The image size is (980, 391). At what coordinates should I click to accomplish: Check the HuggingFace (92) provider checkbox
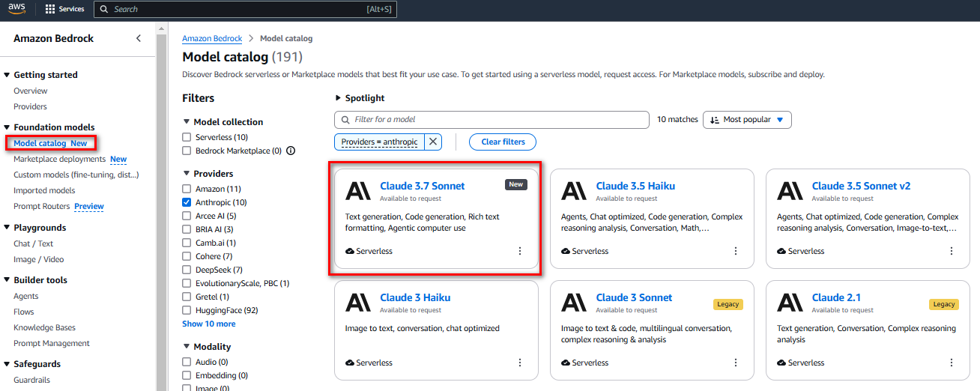[x=187, y=310]
